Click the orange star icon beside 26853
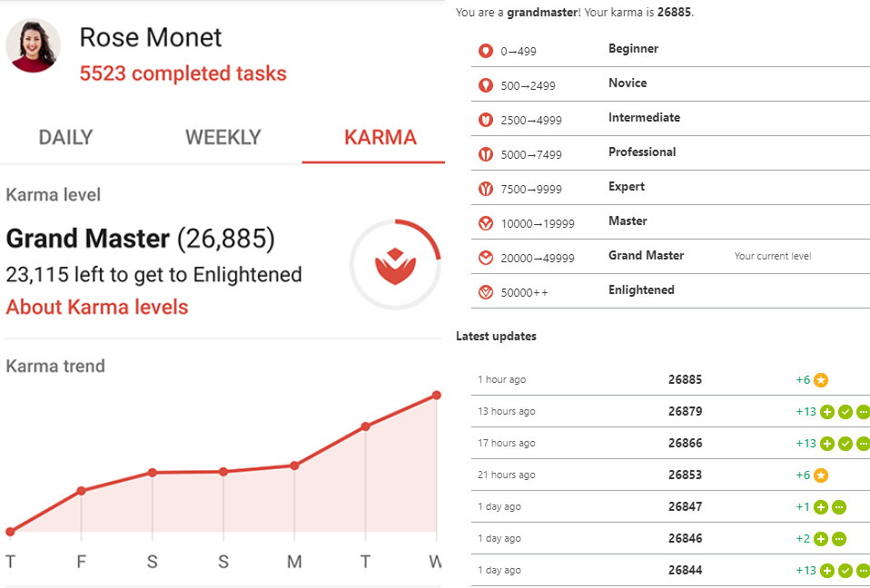 tap(821, 475)
